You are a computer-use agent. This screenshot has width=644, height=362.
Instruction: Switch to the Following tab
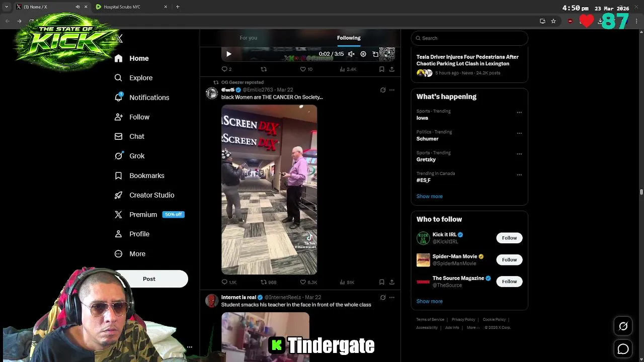coord(349,38)
